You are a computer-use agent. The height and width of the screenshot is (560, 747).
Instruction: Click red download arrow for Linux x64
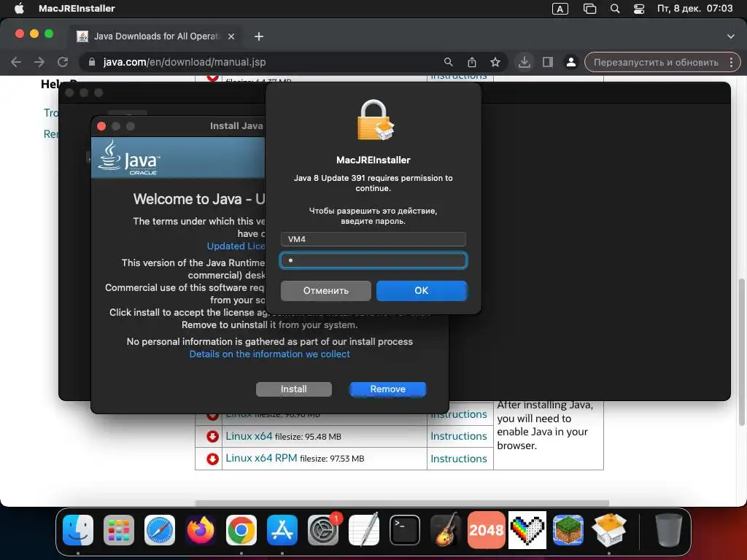212,436
